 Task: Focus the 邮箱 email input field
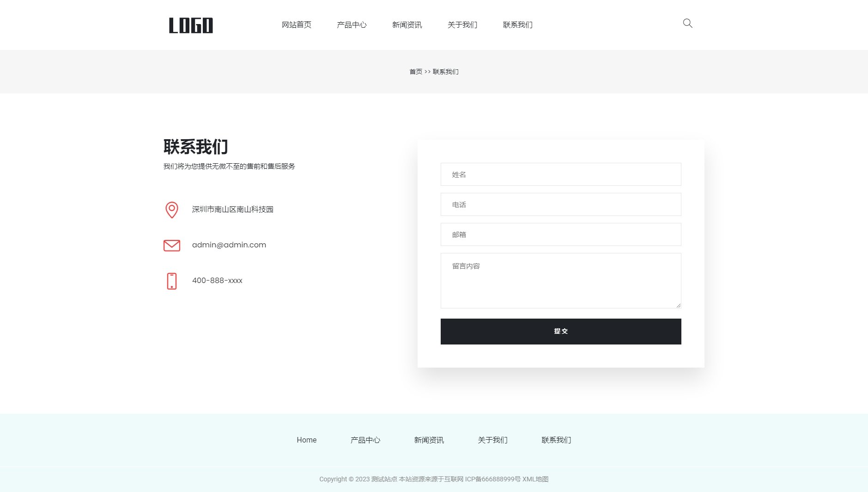(561, 234)
